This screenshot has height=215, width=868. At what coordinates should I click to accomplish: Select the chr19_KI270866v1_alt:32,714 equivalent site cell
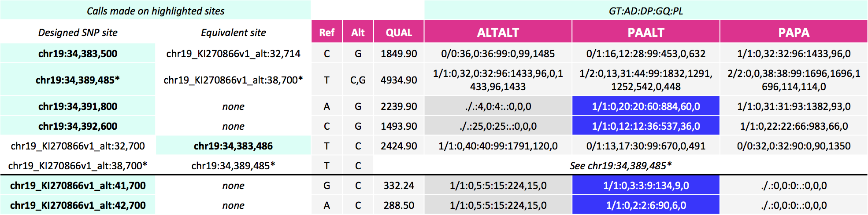point(233,54)
